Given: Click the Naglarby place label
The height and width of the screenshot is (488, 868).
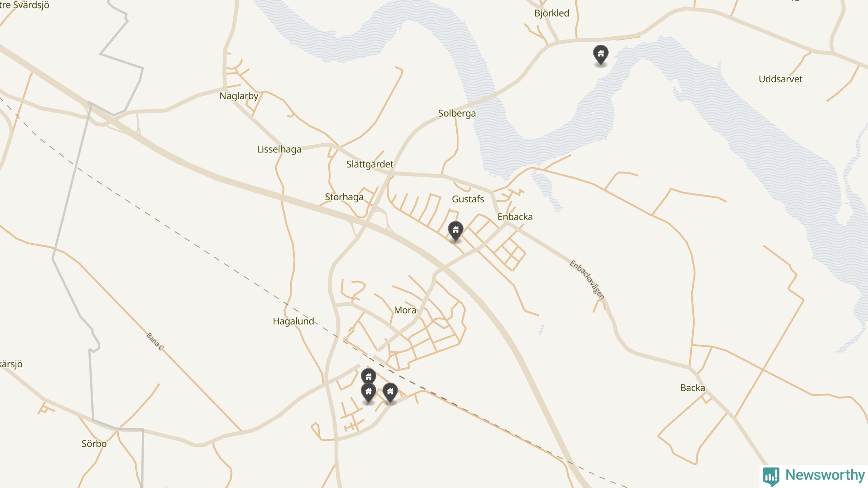Looking at the screenshot, I should click(239, 96).
